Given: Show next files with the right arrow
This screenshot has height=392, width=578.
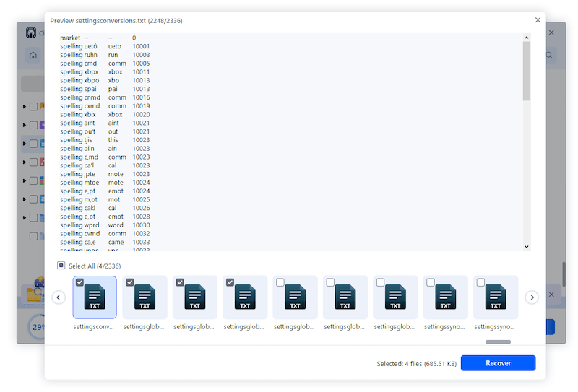Looking at the screenshot, I should (532, 297).
